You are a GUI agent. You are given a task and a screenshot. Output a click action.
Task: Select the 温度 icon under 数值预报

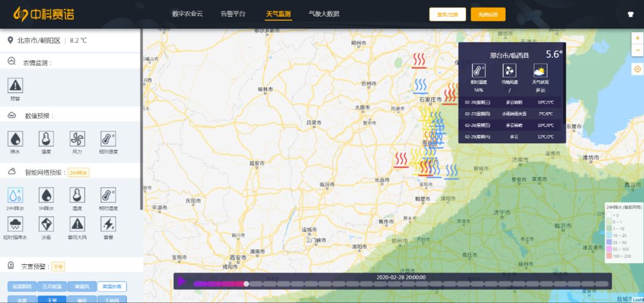pyautogui.click(x=47, y=139)
